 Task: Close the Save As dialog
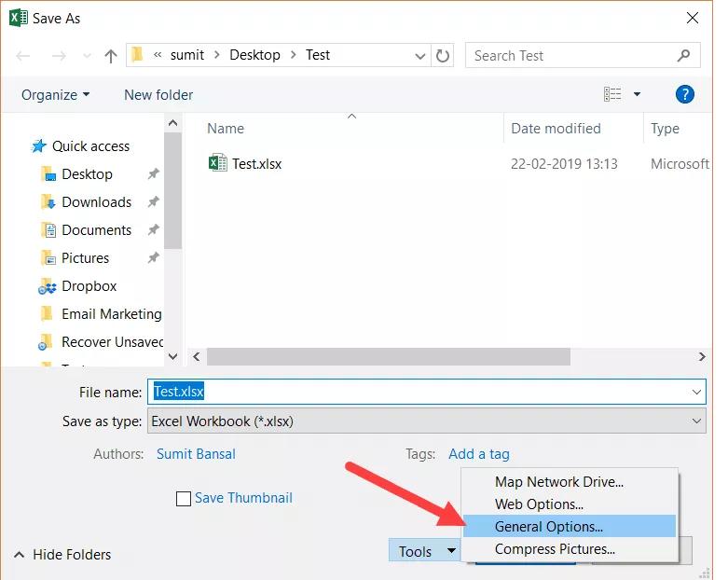point(693,18)
